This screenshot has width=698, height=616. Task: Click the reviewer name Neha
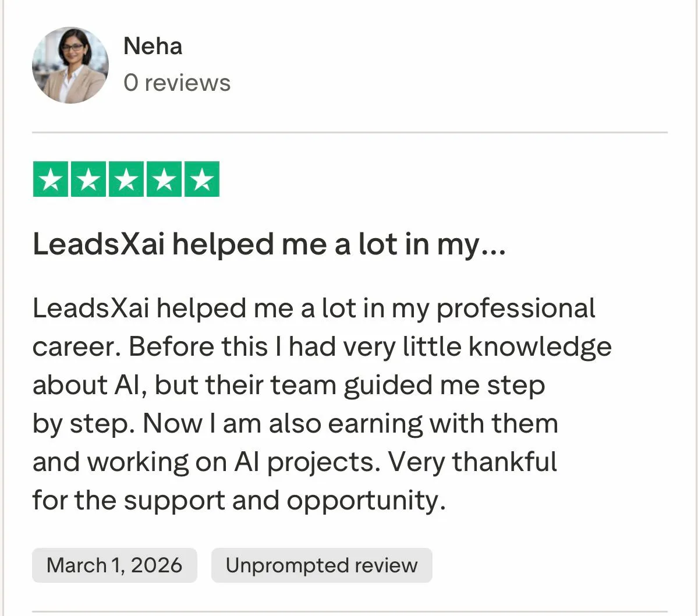(x=153, y=46)
